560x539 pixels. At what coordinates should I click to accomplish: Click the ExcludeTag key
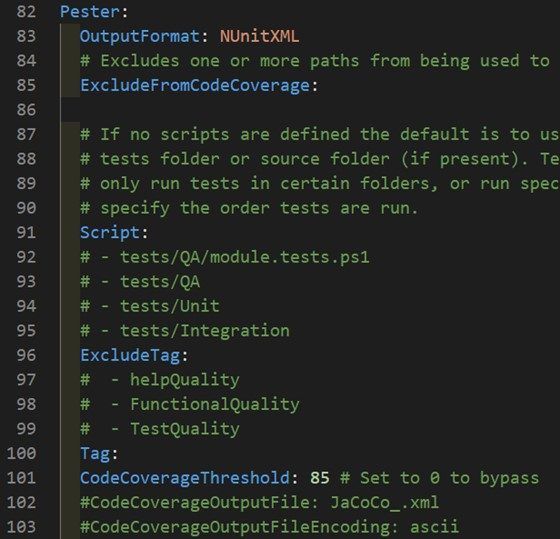click(130, 356)
